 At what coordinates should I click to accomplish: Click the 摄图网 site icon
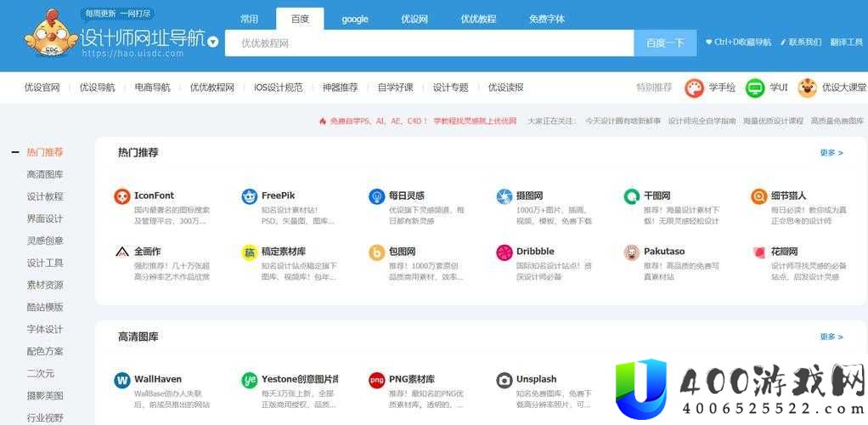pyautogui.click(x=504, y=196)
